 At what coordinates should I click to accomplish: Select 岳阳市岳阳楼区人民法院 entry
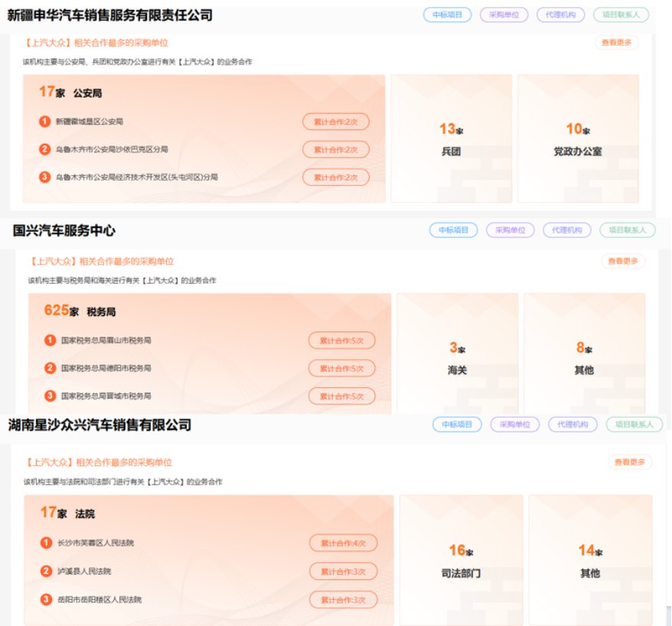click(99, 599)
